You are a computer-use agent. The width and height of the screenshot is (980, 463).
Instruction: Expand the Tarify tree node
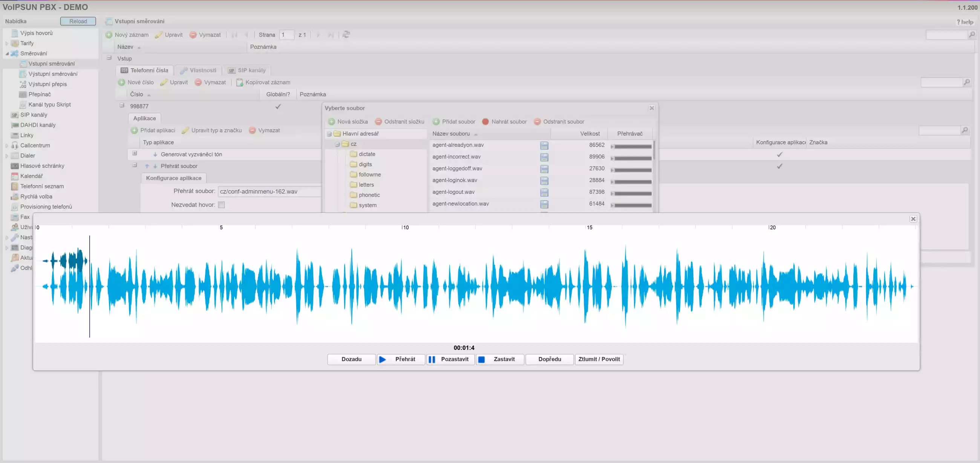point(7,43)
